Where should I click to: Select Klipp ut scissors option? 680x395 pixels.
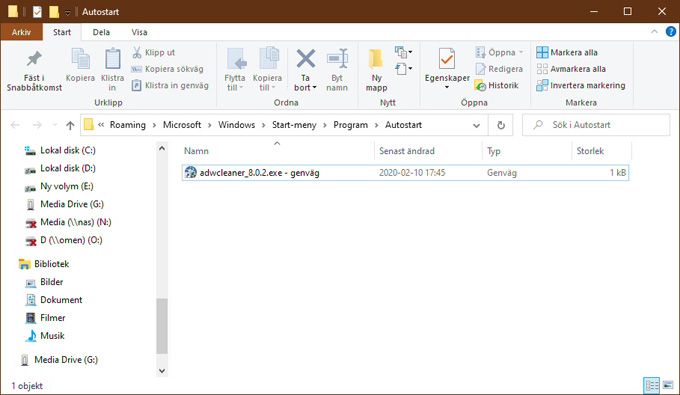tap(154, 52)
